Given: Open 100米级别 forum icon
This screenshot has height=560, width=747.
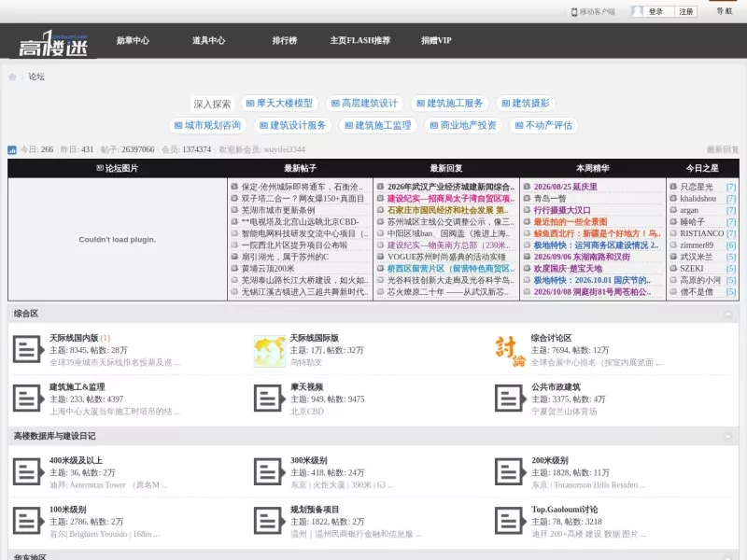Looking at the screenshot, I should pos(28,521).
